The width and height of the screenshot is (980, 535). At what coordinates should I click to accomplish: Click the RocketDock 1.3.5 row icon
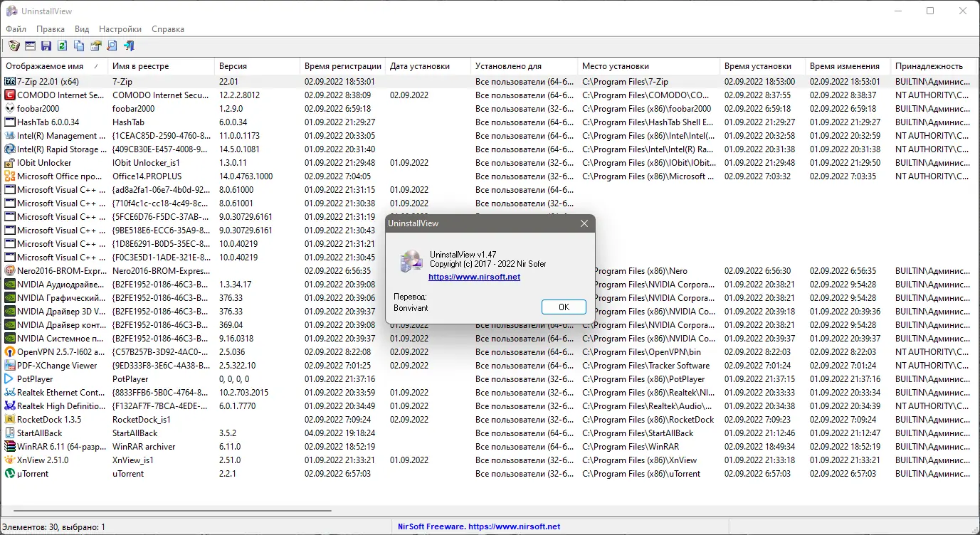pos(10,420)
